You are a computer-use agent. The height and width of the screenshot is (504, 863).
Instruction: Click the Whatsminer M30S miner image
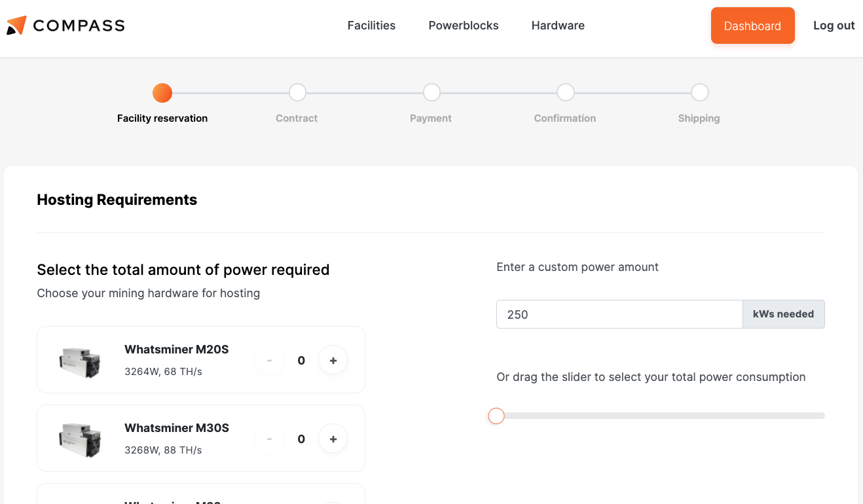(x=81, y=439)
